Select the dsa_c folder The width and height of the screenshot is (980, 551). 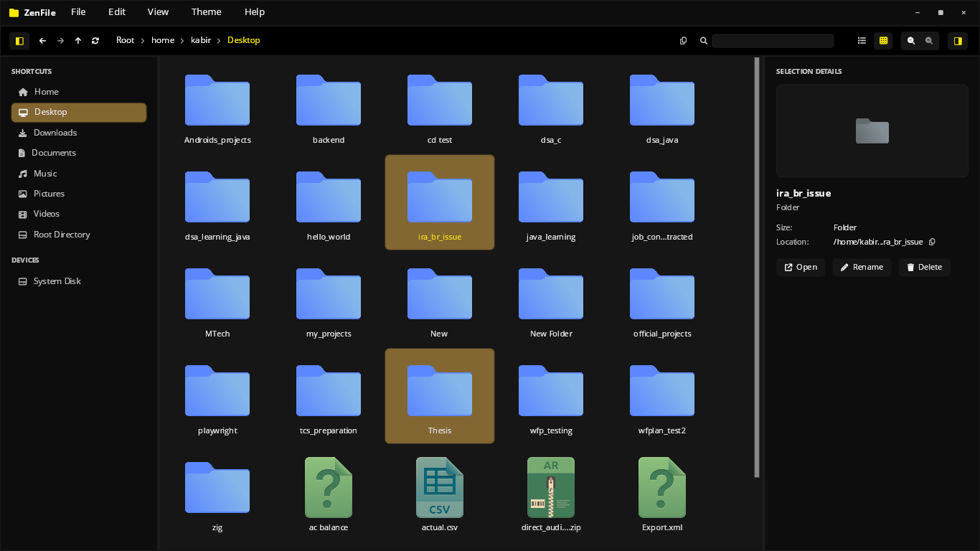[x=551, y=106]
